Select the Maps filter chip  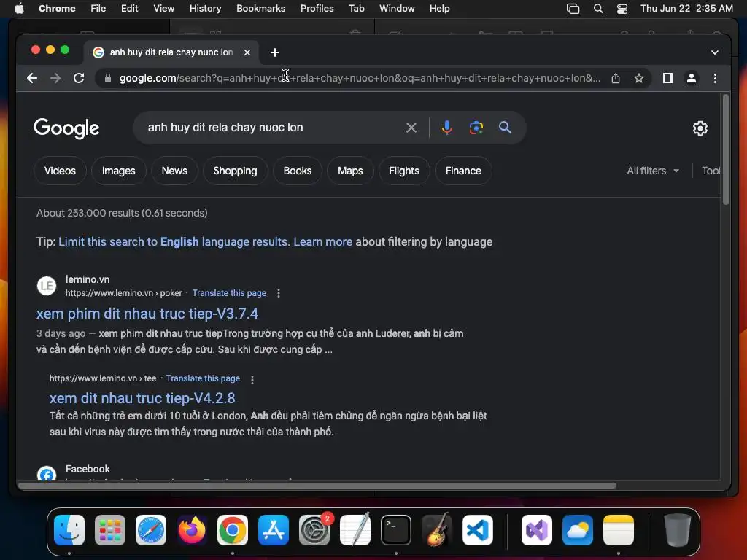[350, 171]
